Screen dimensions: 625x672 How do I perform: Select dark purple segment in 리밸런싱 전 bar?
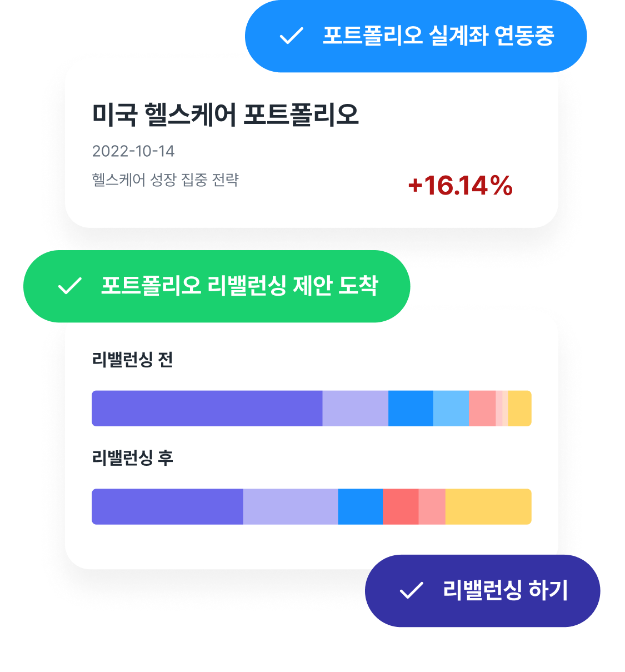click(207, 409)
